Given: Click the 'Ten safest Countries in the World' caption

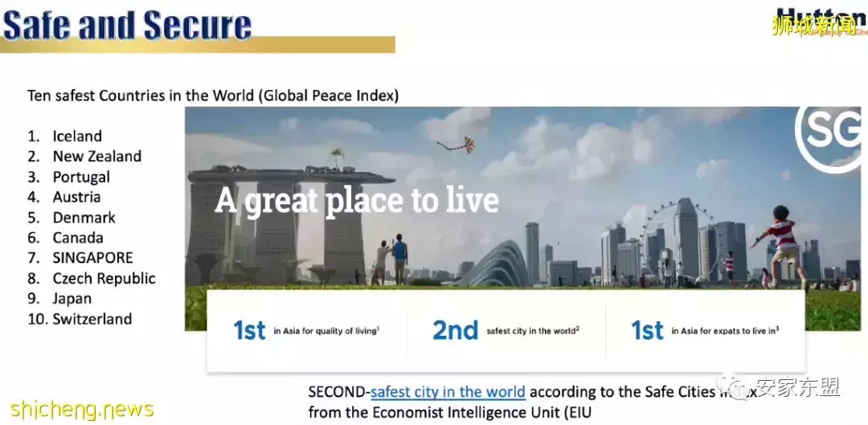Looking at the screenshot, I should coord(212,96).
